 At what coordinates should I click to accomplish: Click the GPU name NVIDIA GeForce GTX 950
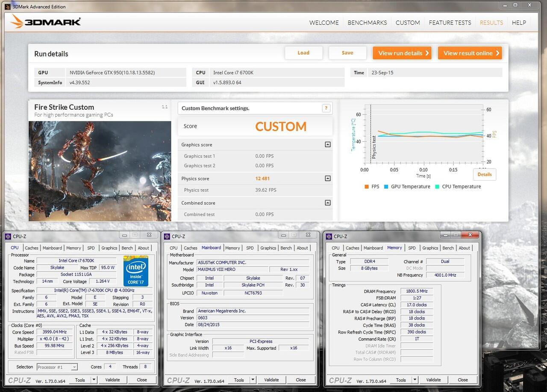click(112, 73)
